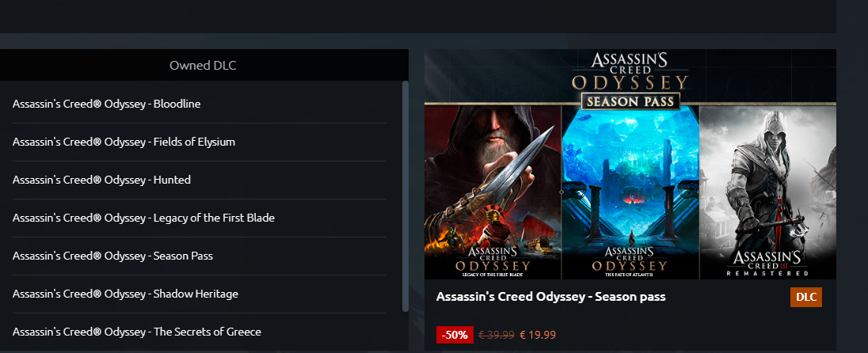Open the Hunted DLC list item
The image size is (868, 353).
[x=200, y=180]
